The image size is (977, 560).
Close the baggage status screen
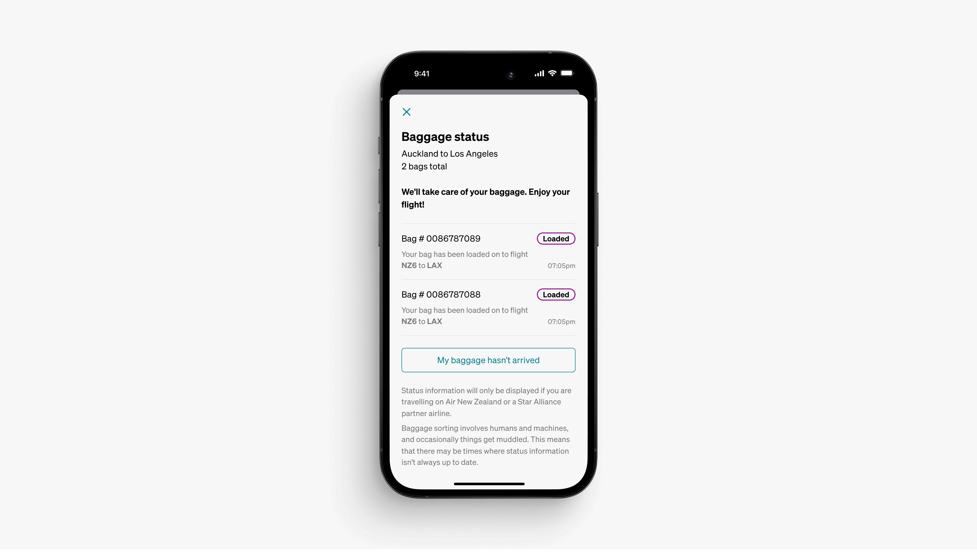pos(406,112)
